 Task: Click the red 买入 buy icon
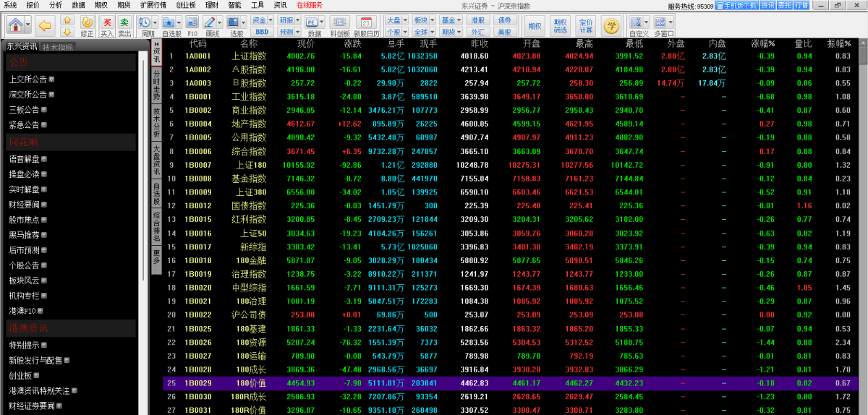pyautogui.click(x=107, y=25)
